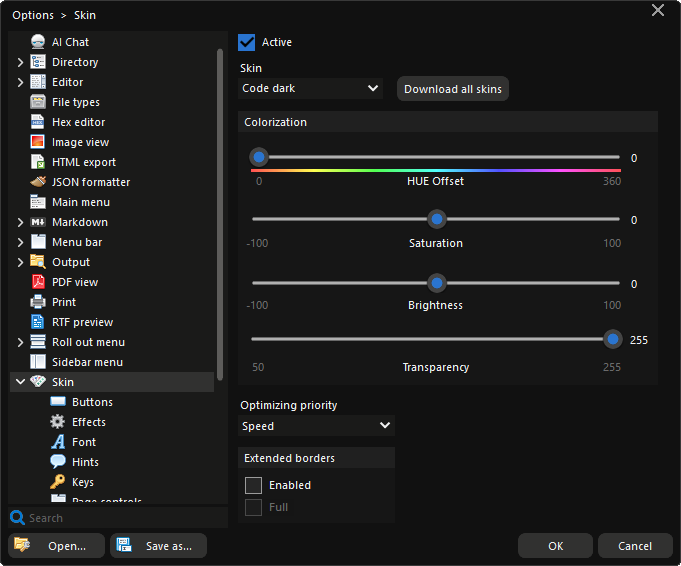Expand the Menu bar tree node
681x566 pixels.
[x=20, y=242]
